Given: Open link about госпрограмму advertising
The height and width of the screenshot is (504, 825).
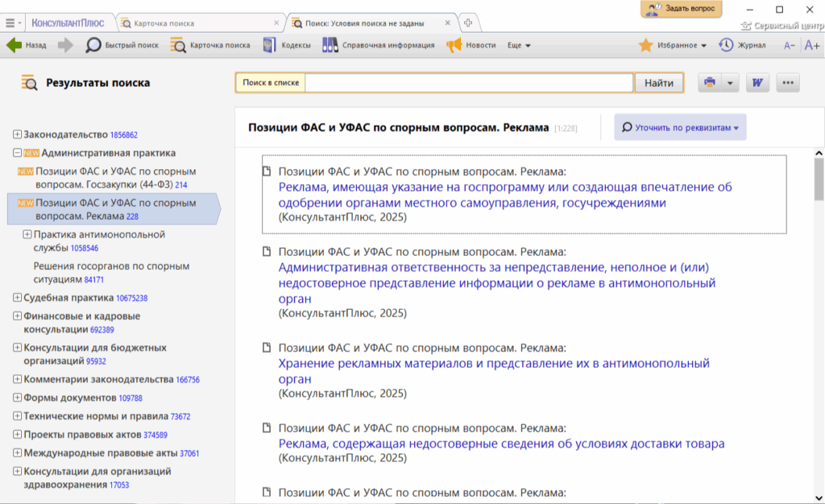Looking at the screenshot, I should click(x=505, y=195).
